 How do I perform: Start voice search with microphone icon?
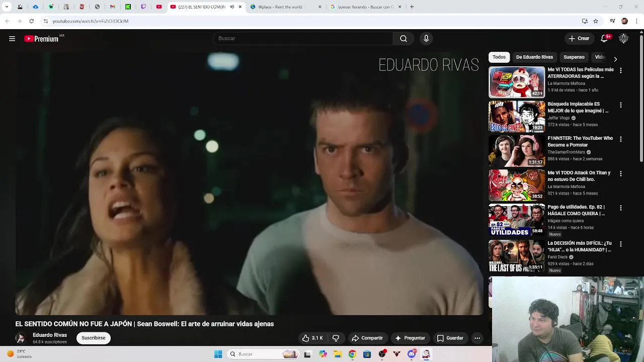tap(426, 39)
